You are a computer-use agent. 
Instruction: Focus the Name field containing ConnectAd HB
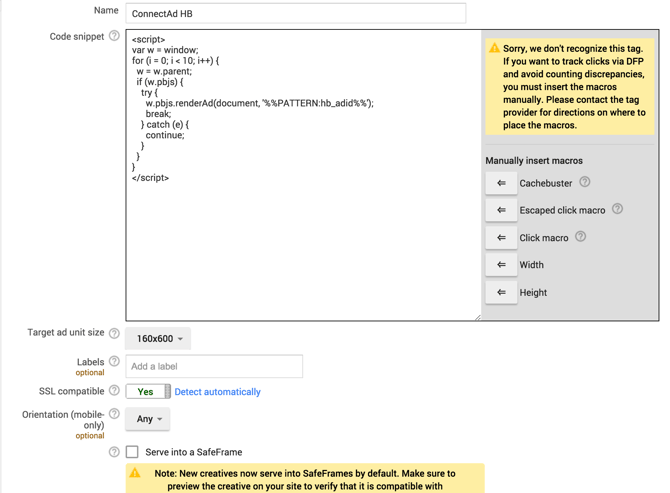pos(296,14)
